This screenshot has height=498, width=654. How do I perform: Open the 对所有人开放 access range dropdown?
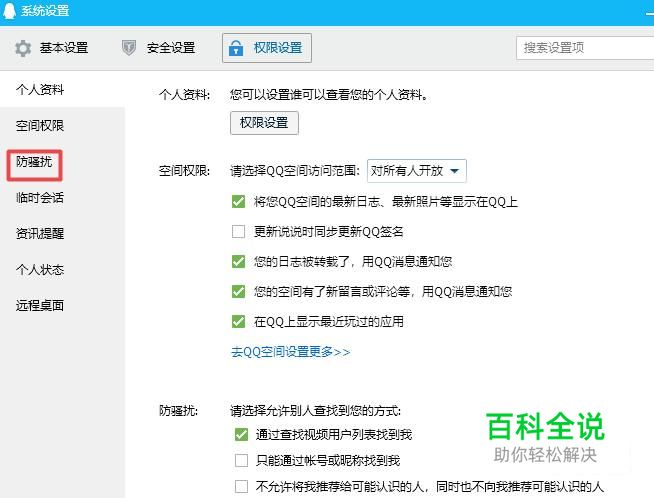click(x=417, y=171)
